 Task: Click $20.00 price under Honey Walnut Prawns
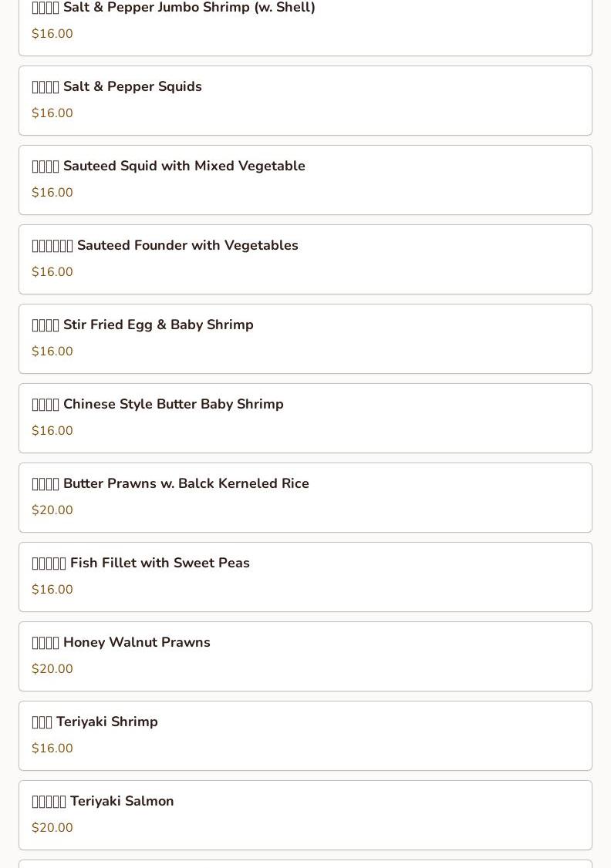52,669
